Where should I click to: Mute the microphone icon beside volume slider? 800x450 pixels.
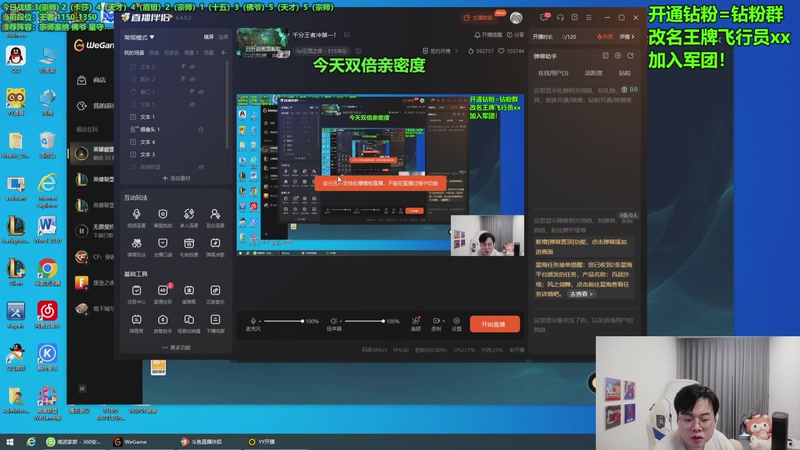click(253, 321)
